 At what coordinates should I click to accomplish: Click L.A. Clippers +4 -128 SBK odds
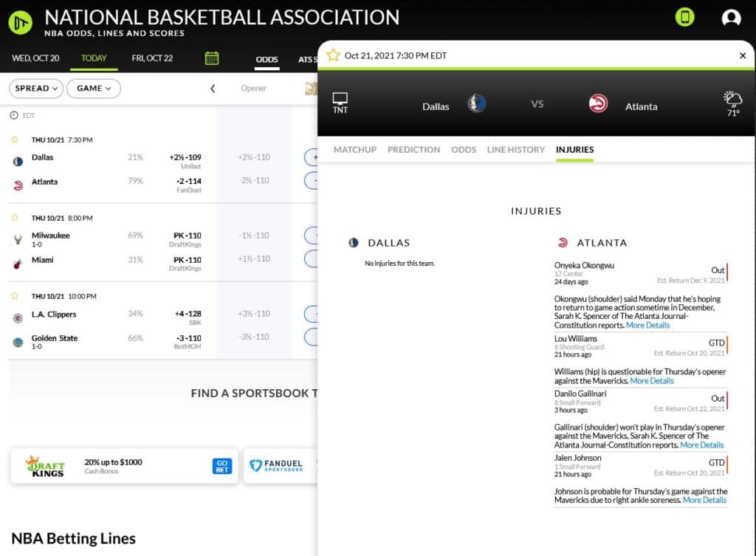pos(188,318)
